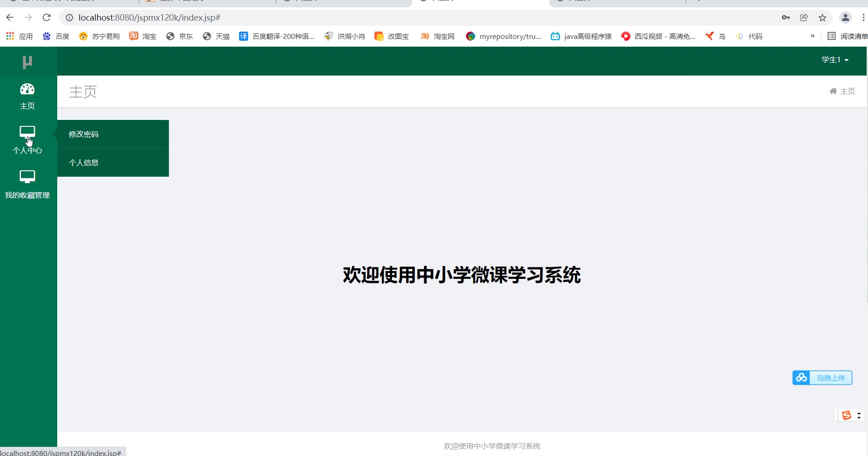868x456 pixels.
Task: Click the home icon in the breadcrumb
Action: [x=833, y=91]
